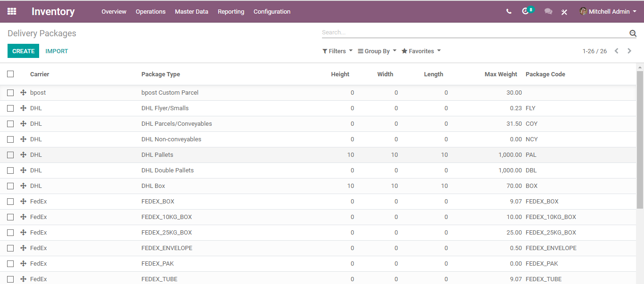644x284 pixels.
Task: Open the Reporting menu
Action: pyautogui.click(x=231, y=12)
